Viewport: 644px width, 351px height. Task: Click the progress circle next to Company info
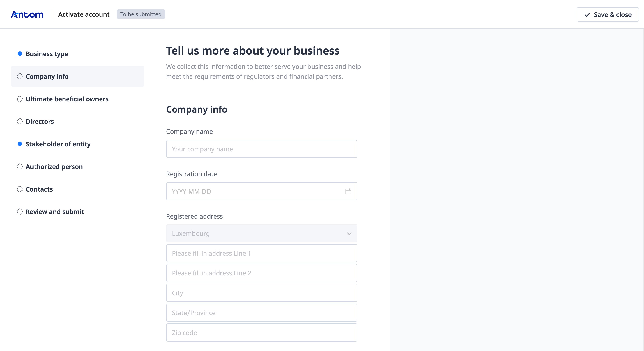pyautogui.click(x=20, y=76)
